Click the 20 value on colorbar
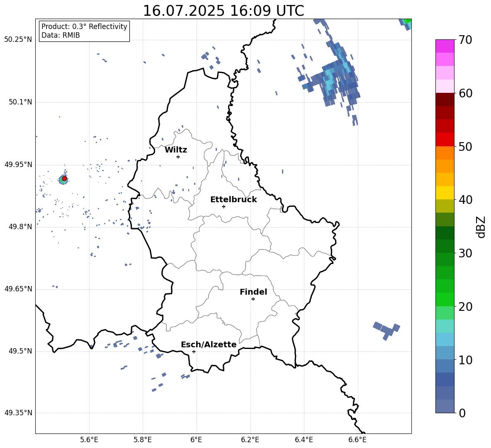 click(x=465, y=306)
